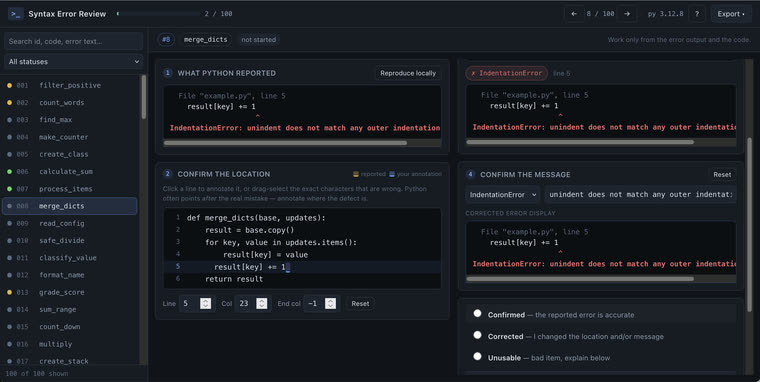
Task: Click the merge_dicts header chip
Action: click(206, 40)
